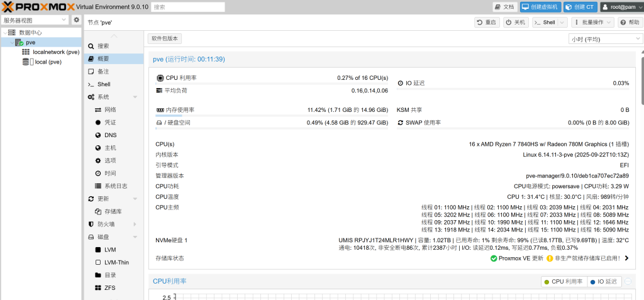Select local (pve) storage in tree

[48, 62]
